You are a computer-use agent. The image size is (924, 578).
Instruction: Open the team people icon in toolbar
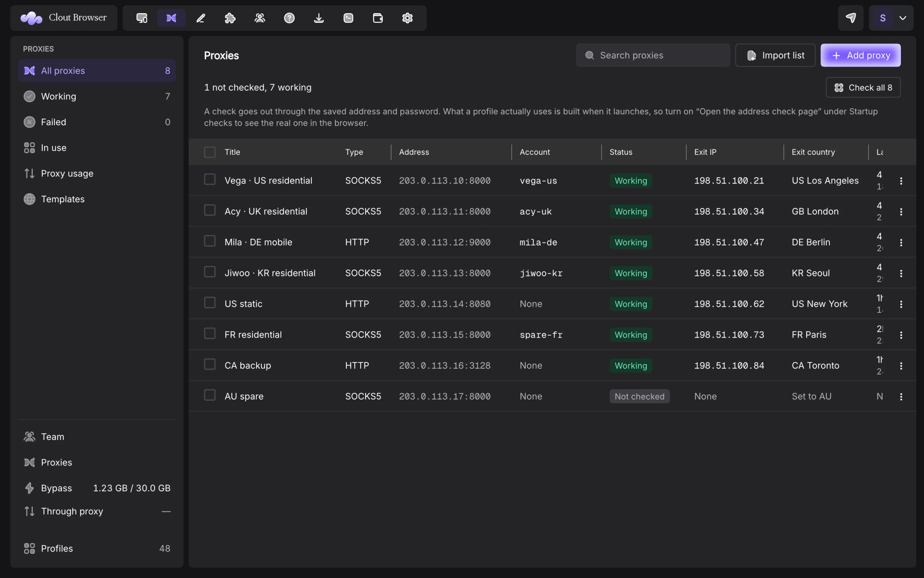click(x=260, y=18)
